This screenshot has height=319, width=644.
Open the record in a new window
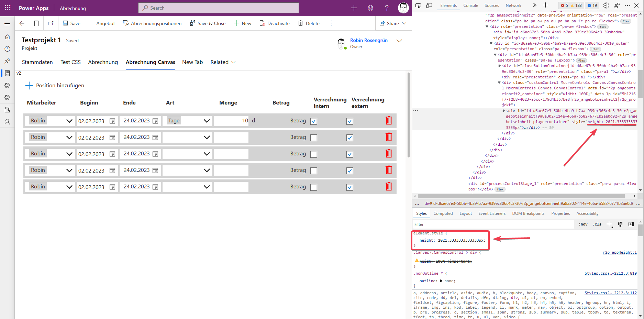tap(51, 23)
